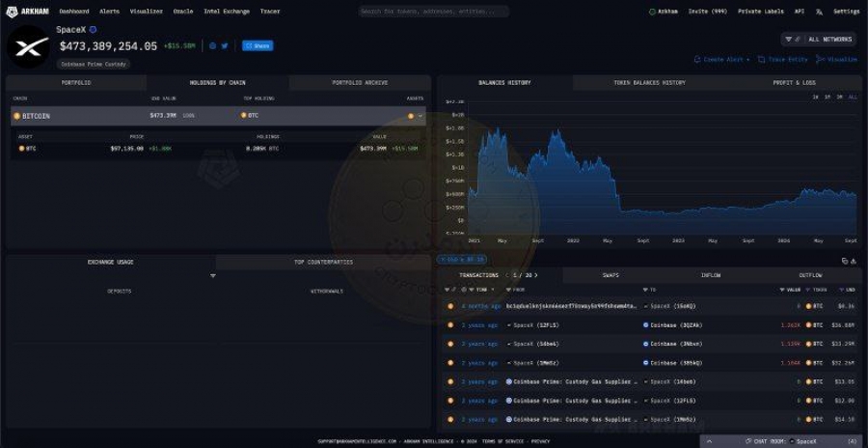868x448 pixels.
Task: Open Invite (999) in the header
Action: [708, 11]
